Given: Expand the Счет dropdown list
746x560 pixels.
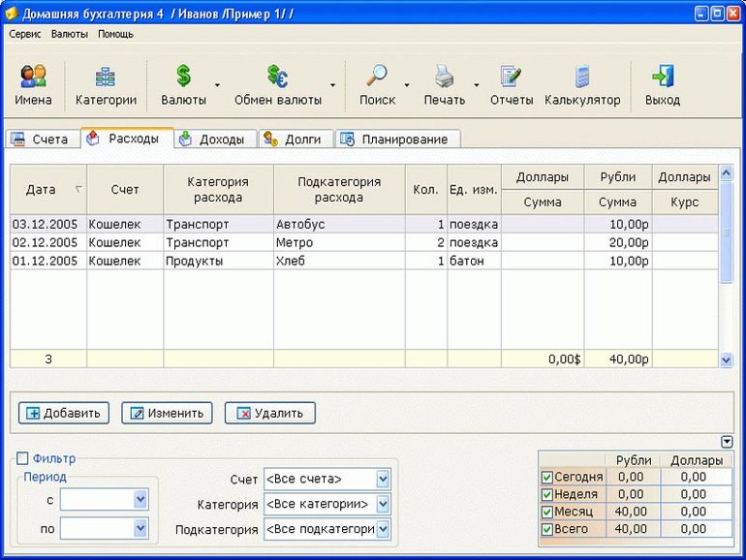Looking at the screenshot, I should (x=383, y=479).
